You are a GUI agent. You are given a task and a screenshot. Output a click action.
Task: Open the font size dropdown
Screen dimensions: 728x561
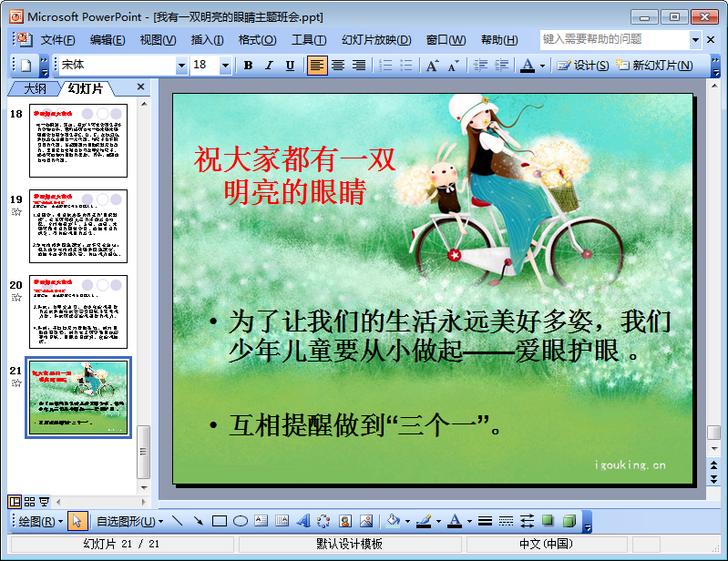coord(225,66)
